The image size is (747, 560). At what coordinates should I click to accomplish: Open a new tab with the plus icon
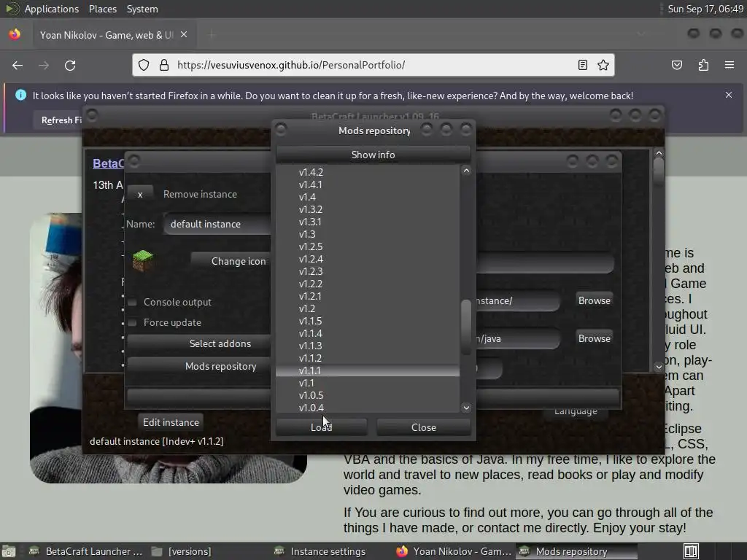point(212,34)
